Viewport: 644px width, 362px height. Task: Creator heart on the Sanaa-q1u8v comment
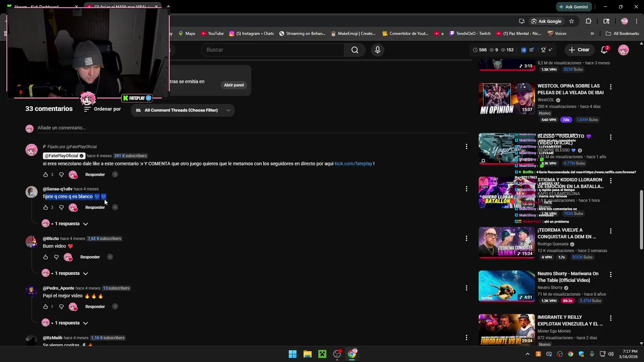[x=73, y=207]
